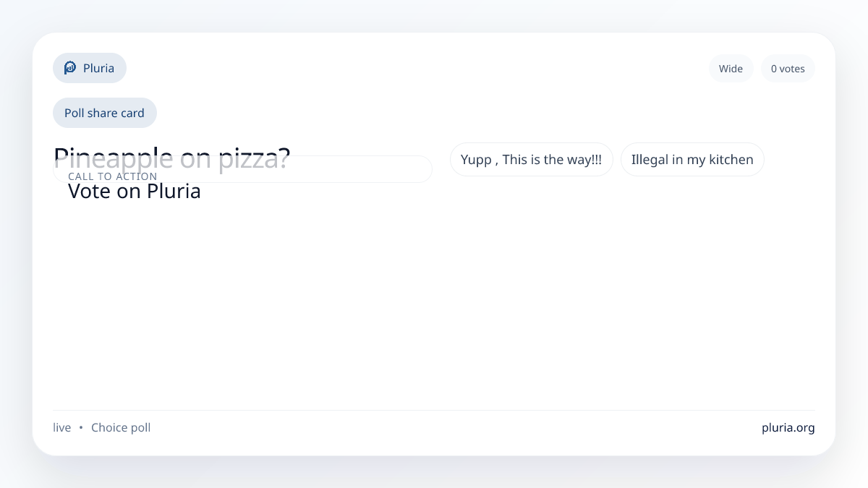
Task: Click the CALL TO ACTION label
Action: (x=112, y=176)
